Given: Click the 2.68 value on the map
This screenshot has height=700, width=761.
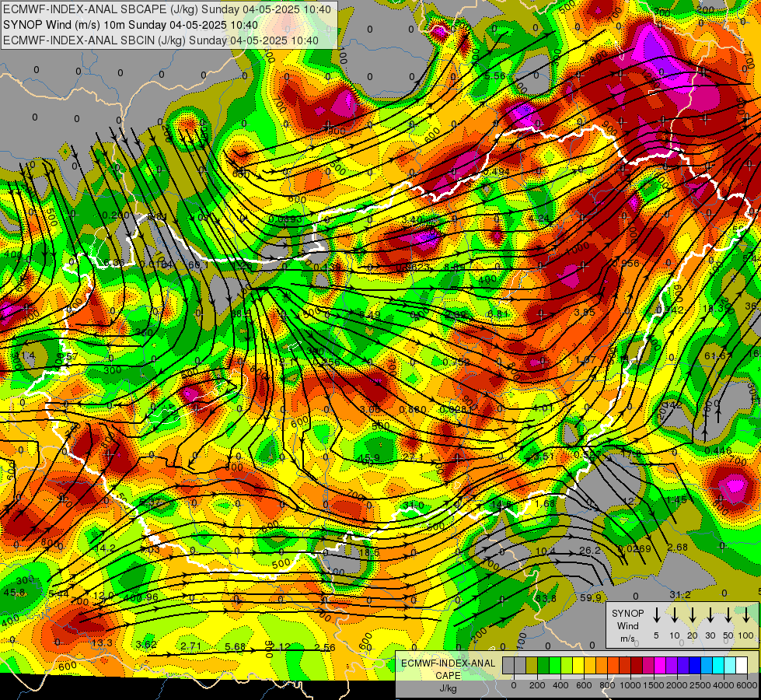Looking at the screenshot, I should 678,548.
